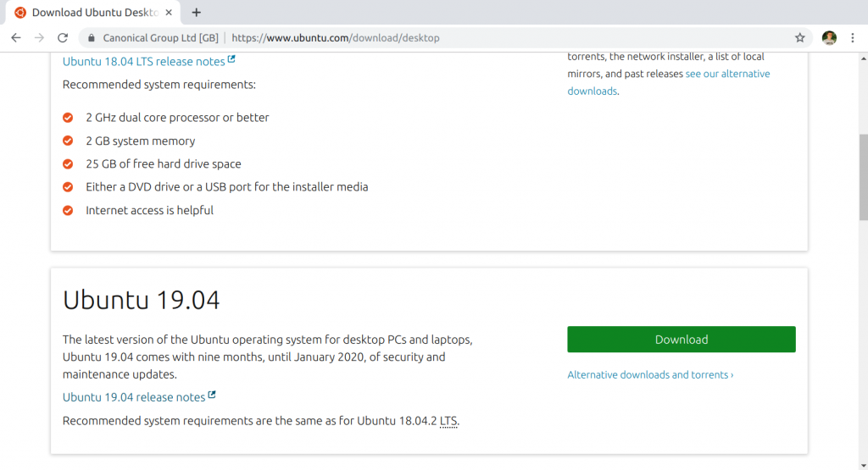Click the green Download button

[x=681, y=340]
